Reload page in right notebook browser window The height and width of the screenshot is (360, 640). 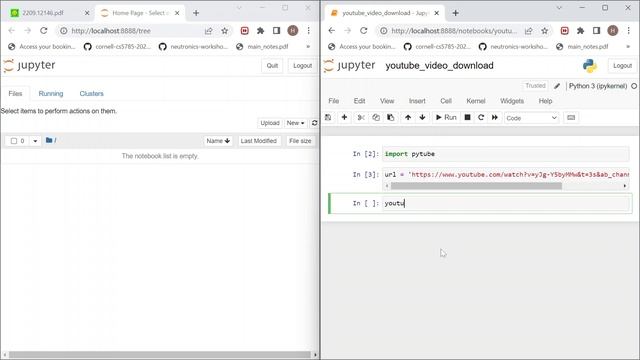click(x=364, y=31)
